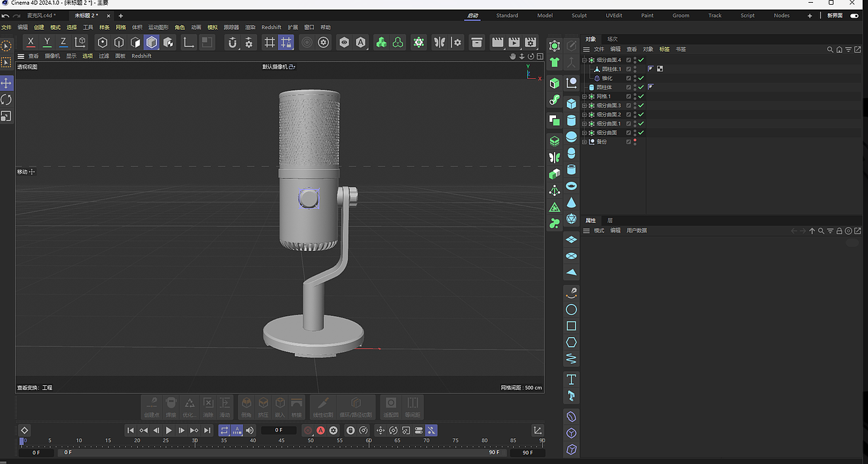
Task: Render to Picture Viewer
Action: pos(514,43)
